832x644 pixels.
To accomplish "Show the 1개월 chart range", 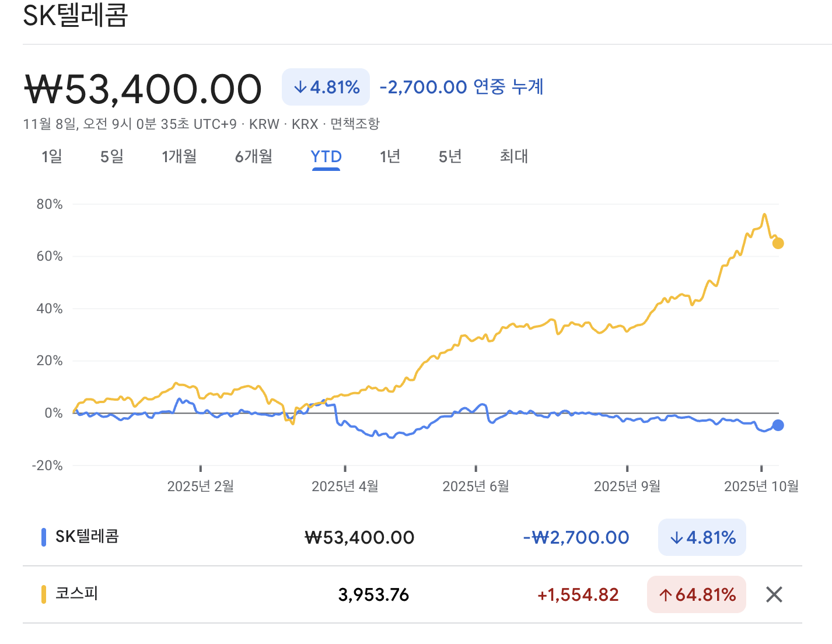I will (x=179, y=156).
